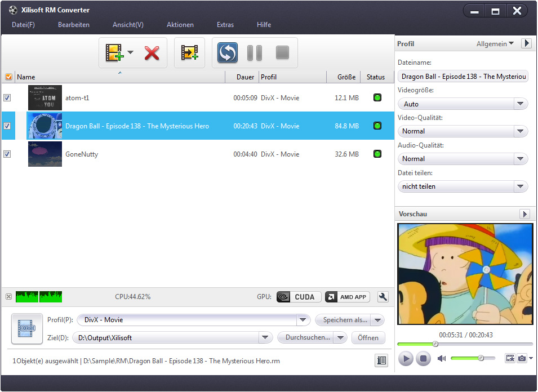This screenshot has width=538, height=392.
Task: Toggle the select-all checkbox in header
Action: 8,77
